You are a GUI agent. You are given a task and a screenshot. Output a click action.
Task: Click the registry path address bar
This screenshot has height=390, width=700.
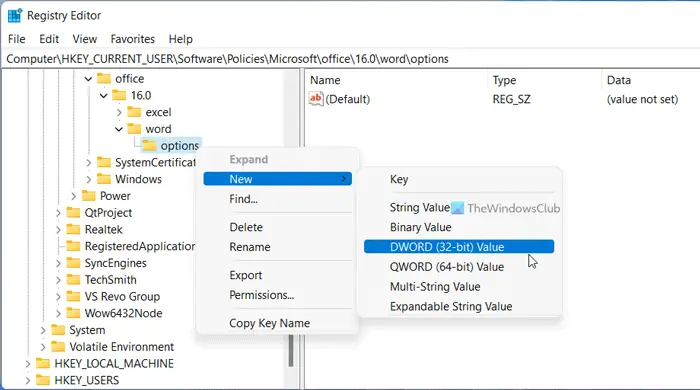click(x=350, y=59)
